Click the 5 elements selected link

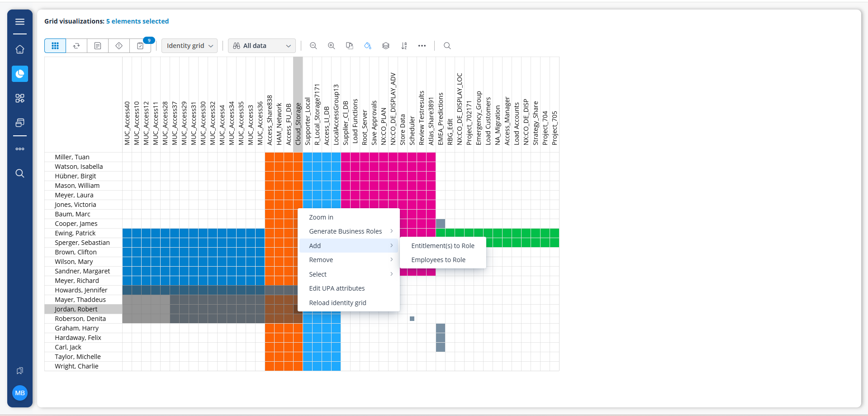138,21
